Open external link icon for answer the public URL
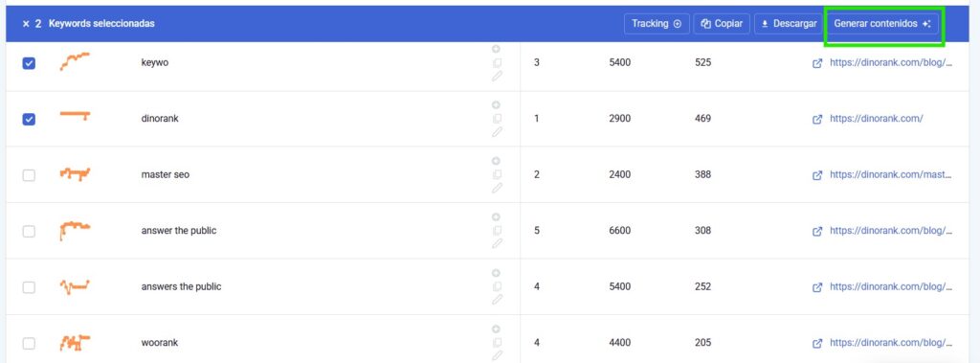Viewport: 980px width, 363px height. click(x=817, y=231)
